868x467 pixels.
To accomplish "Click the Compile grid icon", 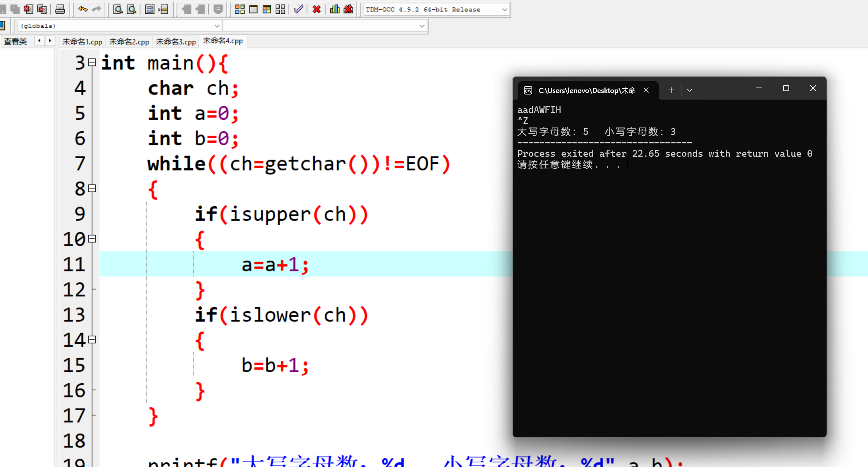I will (240, 9).
